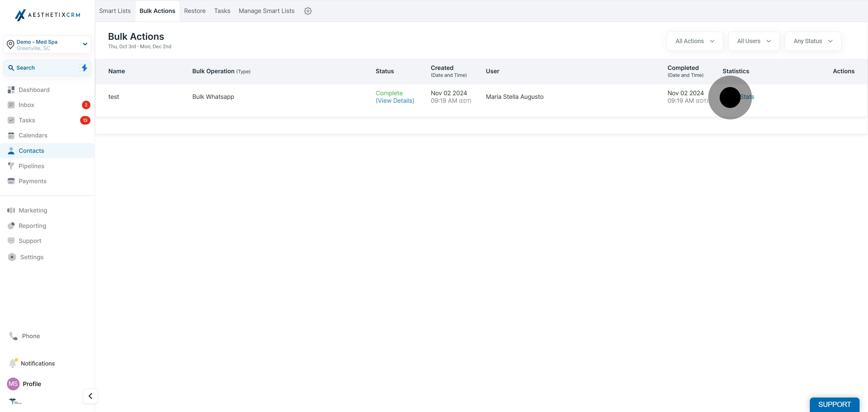Click the Phone icon in sidebar
This screenshot has height=412, width=868.
[x=14, y=336]
